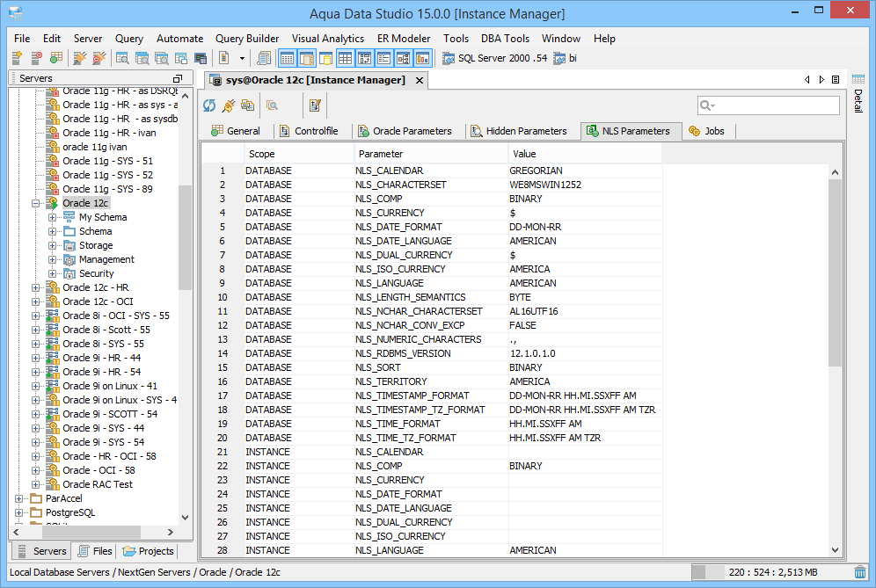
Task: Open the Files panel tab
Action: pos(95,551)
